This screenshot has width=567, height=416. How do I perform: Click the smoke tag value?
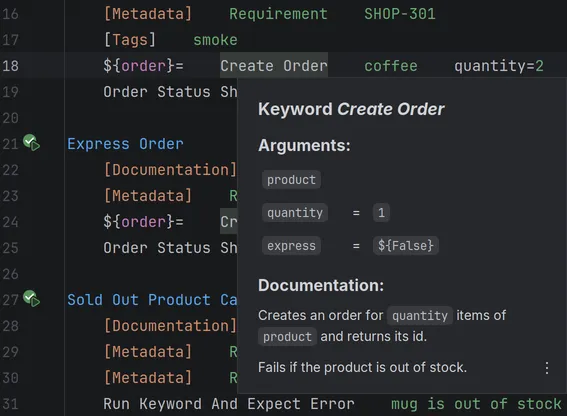(215, 40)
